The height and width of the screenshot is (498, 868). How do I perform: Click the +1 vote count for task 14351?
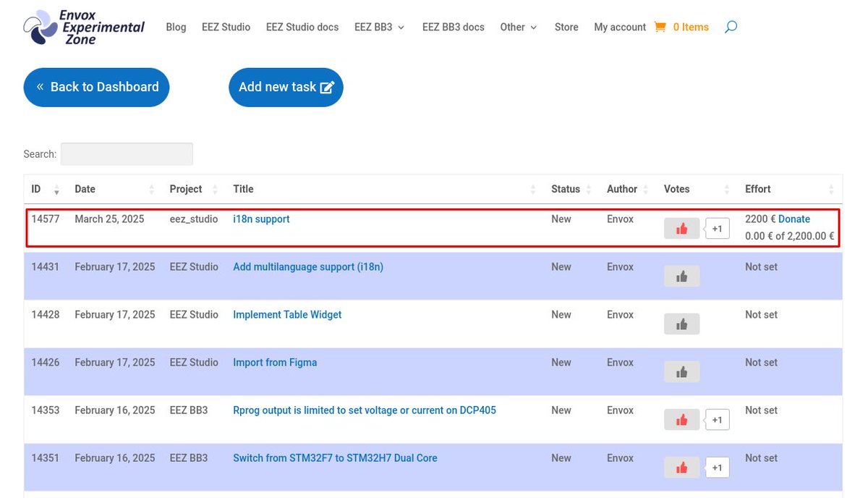click(717, 468)
